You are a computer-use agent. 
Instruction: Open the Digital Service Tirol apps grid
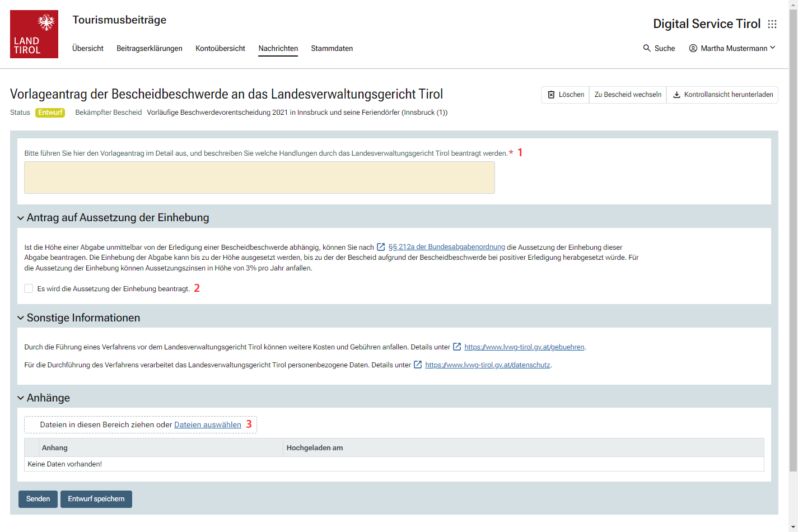coord(772,24)
